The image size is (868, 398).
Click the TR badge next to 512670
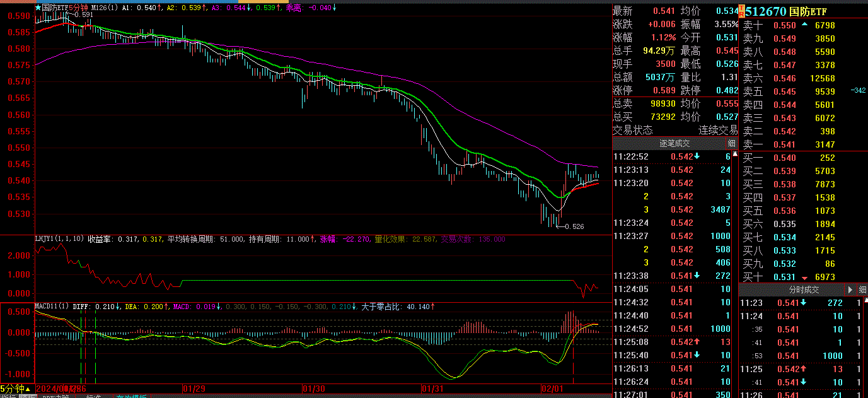(x=741, y=11)
